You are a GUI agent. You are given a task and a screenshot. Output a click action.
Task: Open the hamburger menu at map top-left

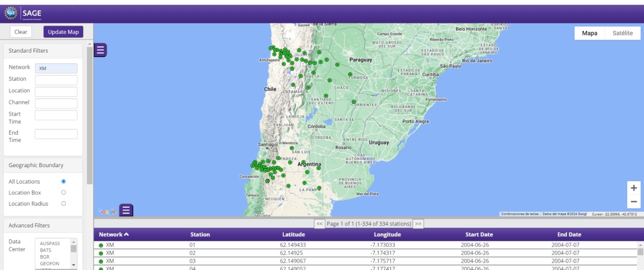point(100,50)
